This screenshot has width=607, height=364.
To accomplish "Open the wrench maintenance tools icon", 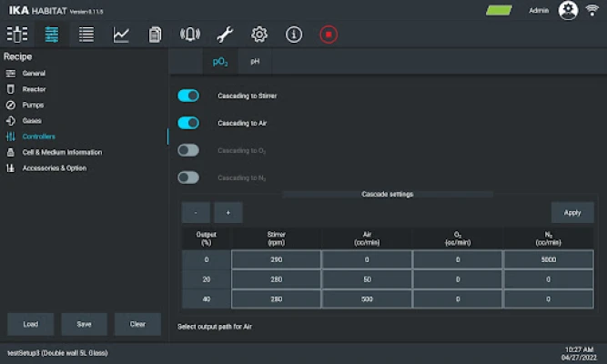I will [x=225, y=35].
